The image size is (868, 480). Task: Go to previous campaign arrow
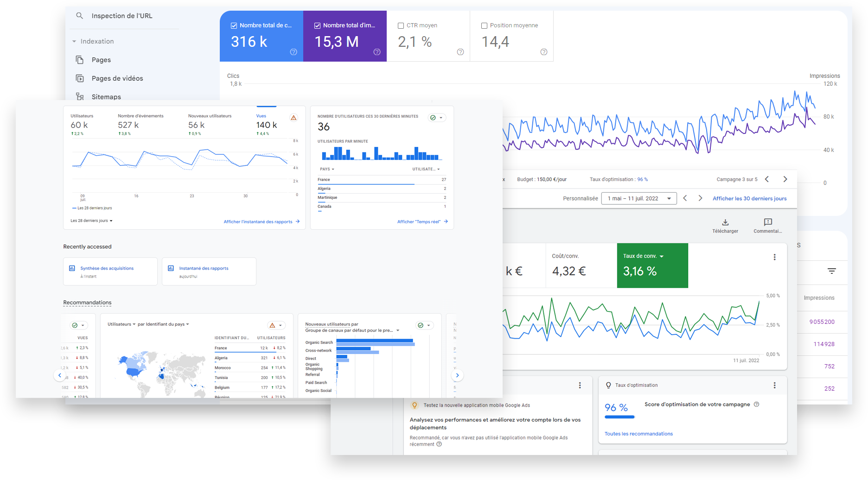767,179
